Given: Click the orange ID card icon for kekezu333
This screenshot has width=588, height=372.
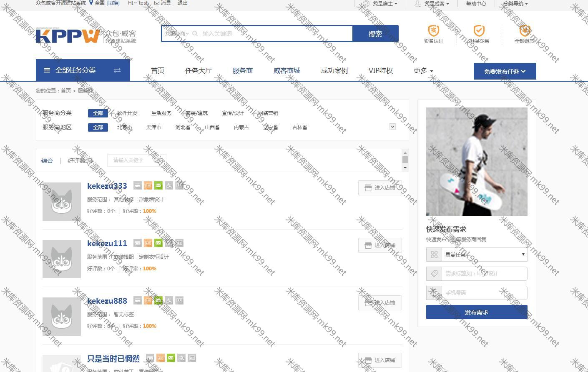Looking at the screenshot, I should 148,185.
